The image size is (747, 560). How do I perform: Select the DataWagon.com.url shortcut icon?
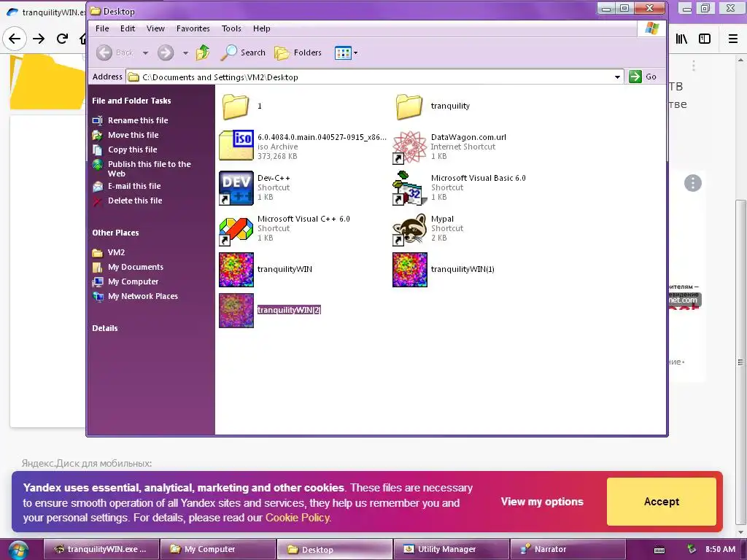(410, 147)
